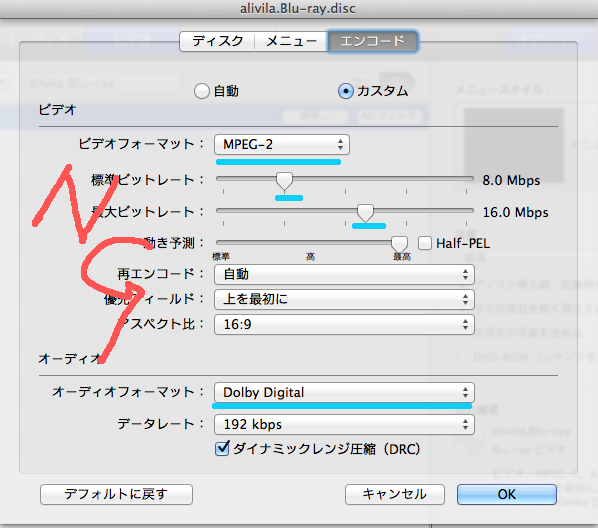This screenshot has height=528, width=598.
Task: Confirm settings with the OK button
Action: point(507,494)
